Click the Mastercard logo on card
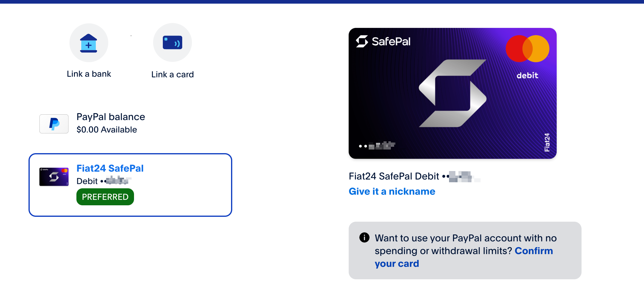The height and width of the screenshot is (299, 644). pos(527,49)
